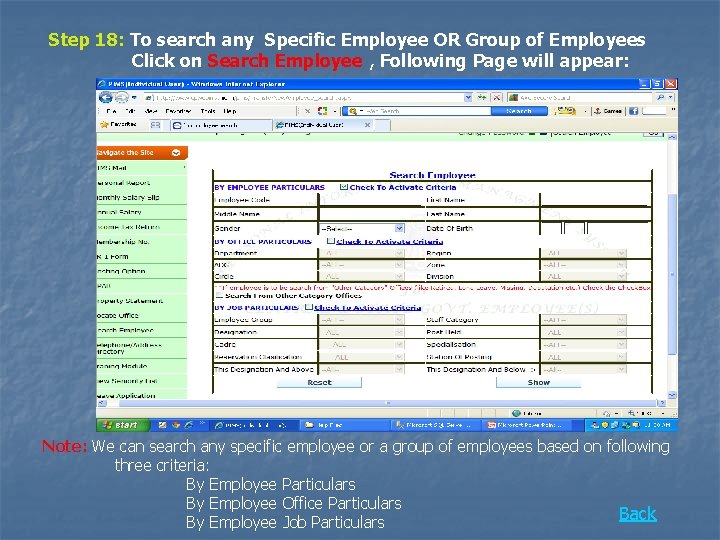Click the Internet zone globe in the status bar
Viewport: 720px width, 540px height.
point(516,413)
